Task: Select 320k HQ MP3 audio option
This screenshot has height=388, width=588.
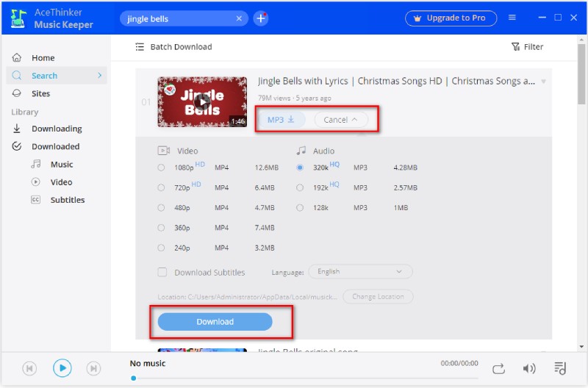Action: point(300,168)
